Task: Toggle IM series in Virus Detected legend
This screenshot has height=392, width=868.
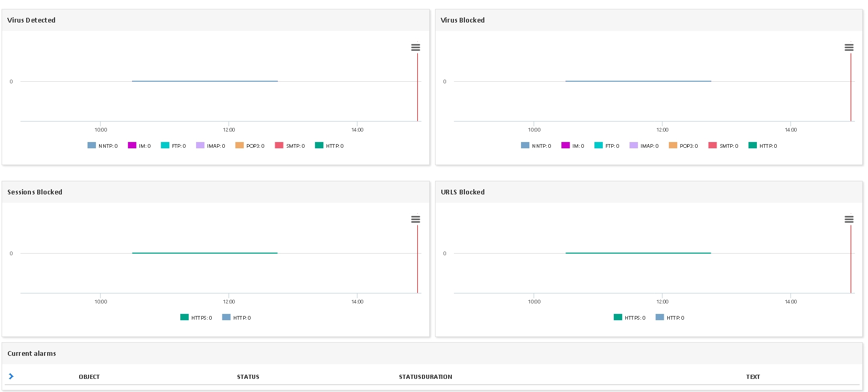Action: pos(139,146)
